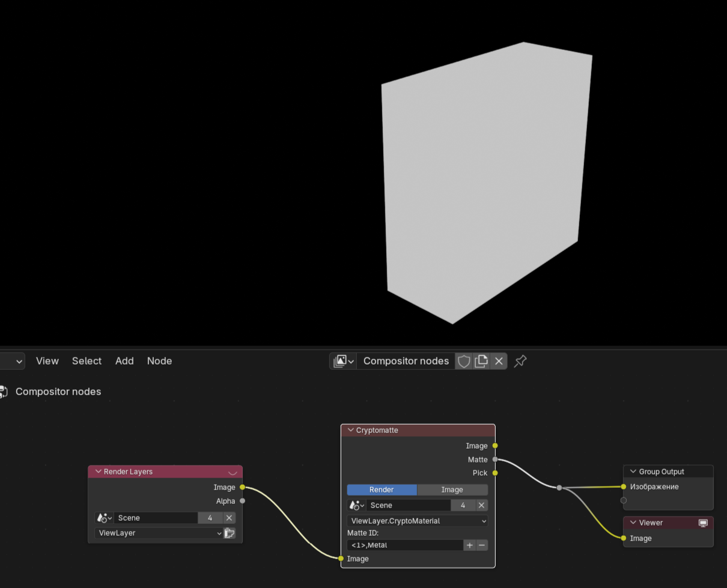Unlink the Compositor nodes tree
This screenshot has height=588, width=727.
click(499, 361)
